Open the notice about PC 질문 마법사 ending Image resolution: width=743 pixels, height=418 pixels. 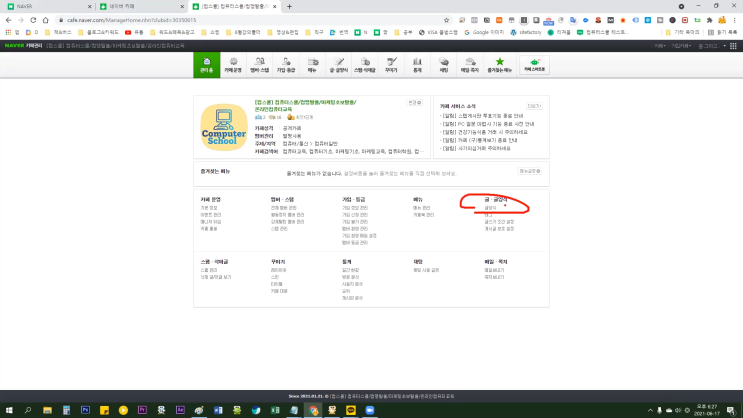coord(488,124)
